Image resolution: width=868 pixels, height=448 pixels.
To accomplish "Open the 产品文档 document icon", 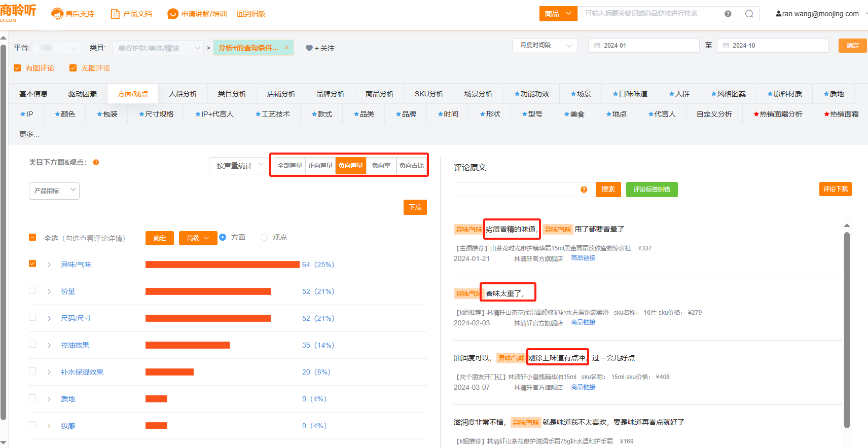I will (x=115, y=14).
